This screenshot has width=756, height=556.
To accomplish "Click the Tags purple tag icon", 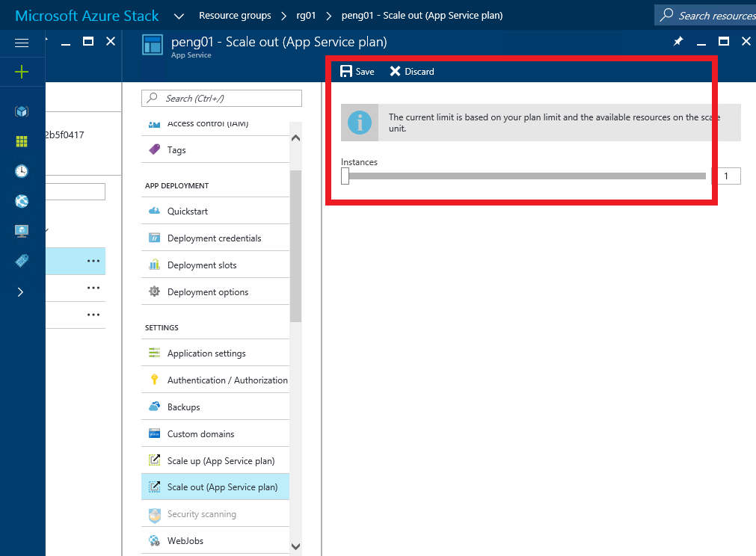I will [x=154, y=149].
